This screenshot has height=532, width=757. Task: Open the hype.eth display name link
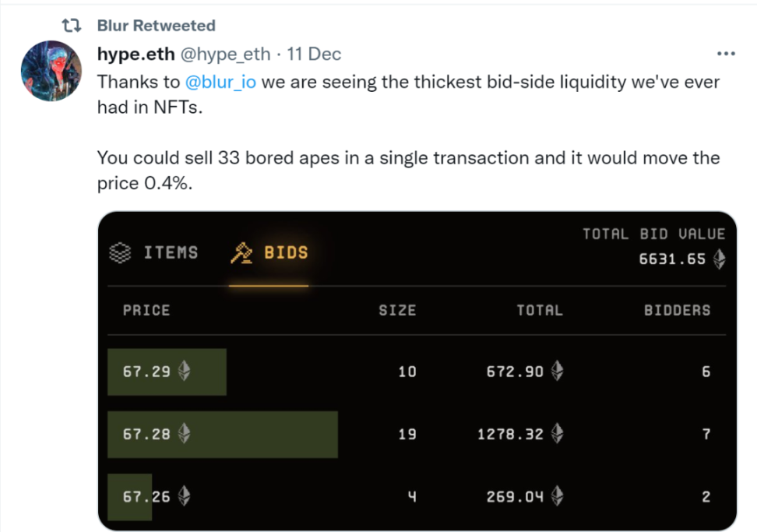coord(136,54)
